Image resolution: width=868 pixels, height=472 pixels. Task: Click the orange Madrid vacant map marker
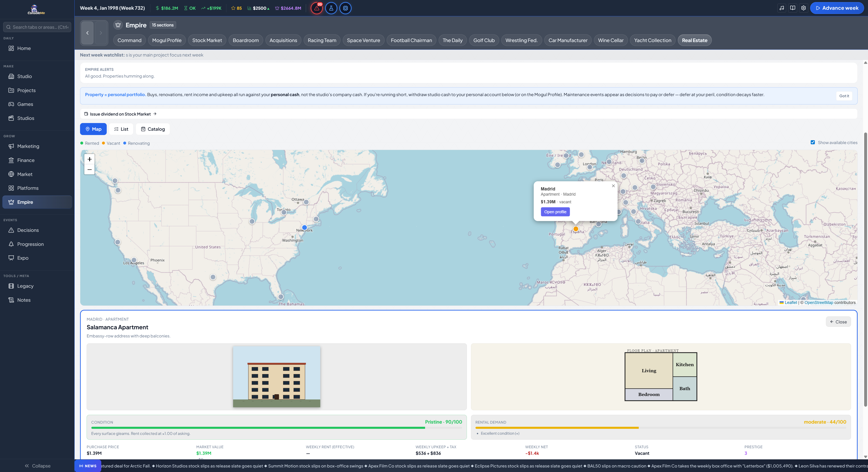point(576,229)
